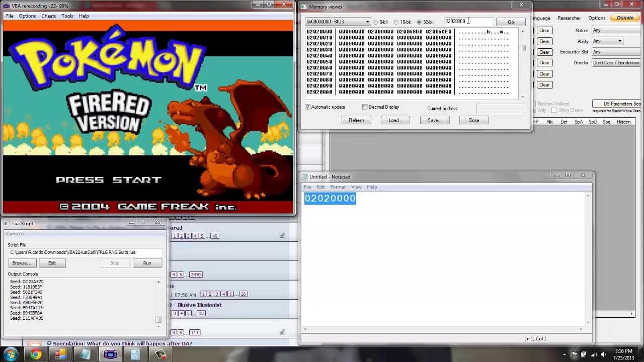Click the Lua script file path field
This screenshot has height=362, width=644.
[85, 252]
